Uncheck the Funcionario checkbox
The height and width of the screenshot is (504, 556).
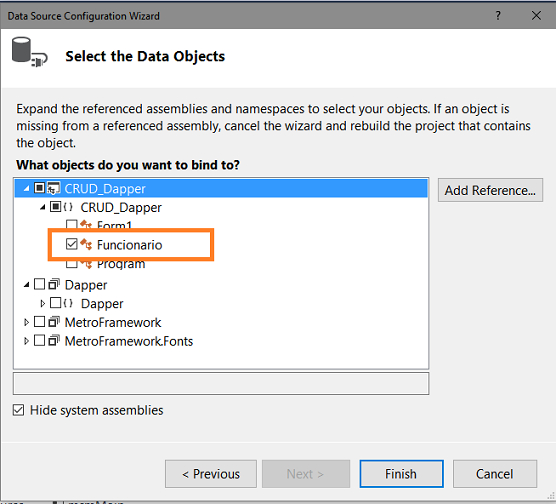[71, 244]
